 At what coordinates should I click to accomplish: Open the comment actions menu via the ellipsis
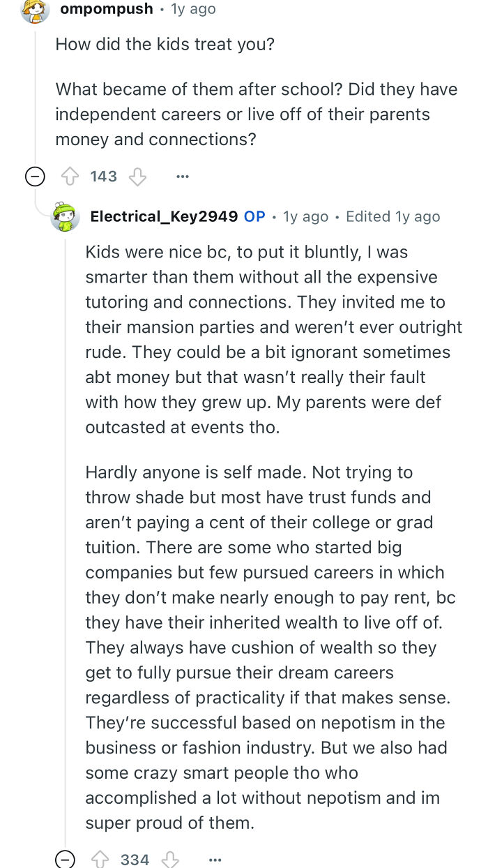click(182, 177)
